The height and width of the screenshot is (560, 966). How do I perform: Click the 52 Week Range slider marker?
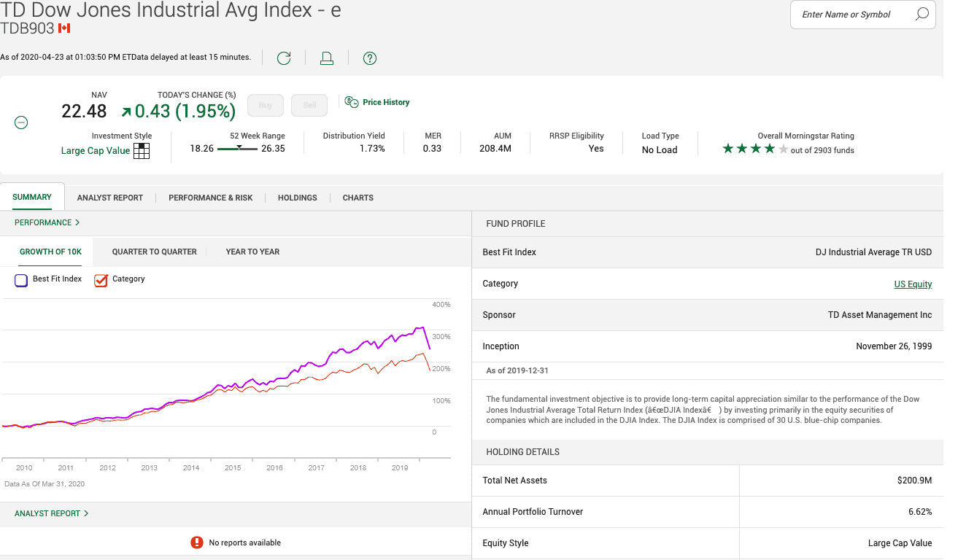pyautogui.click(x=239, y=148)
